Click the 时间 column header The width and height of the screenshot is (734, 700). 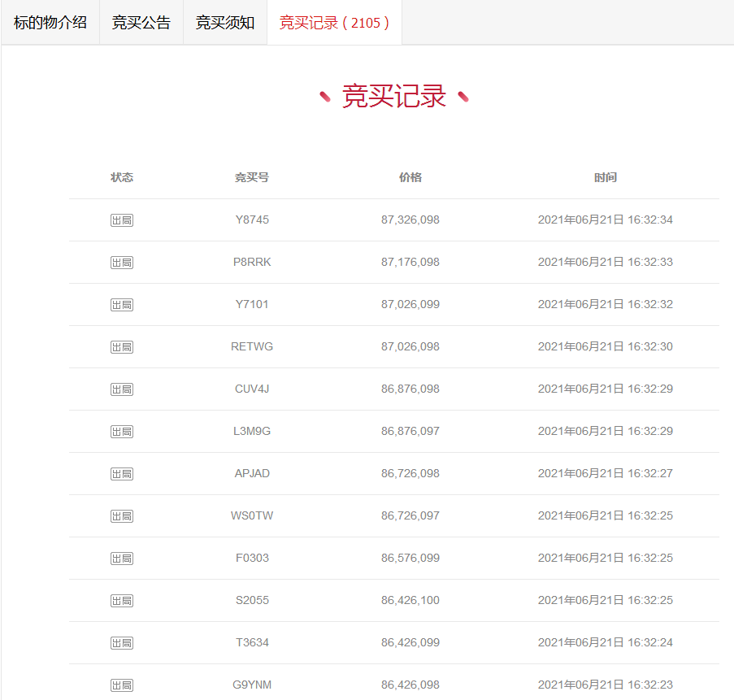point(607,177)
